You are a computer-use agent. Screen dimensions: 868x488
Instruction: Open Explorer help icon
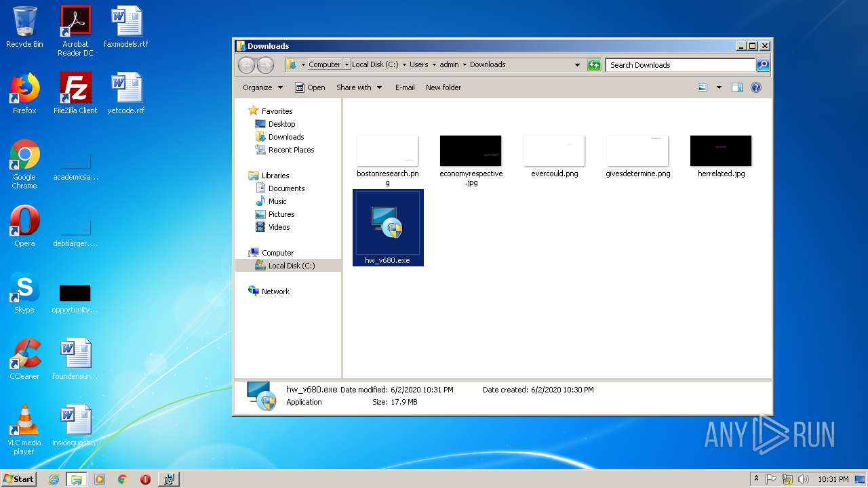coord(756,87)
